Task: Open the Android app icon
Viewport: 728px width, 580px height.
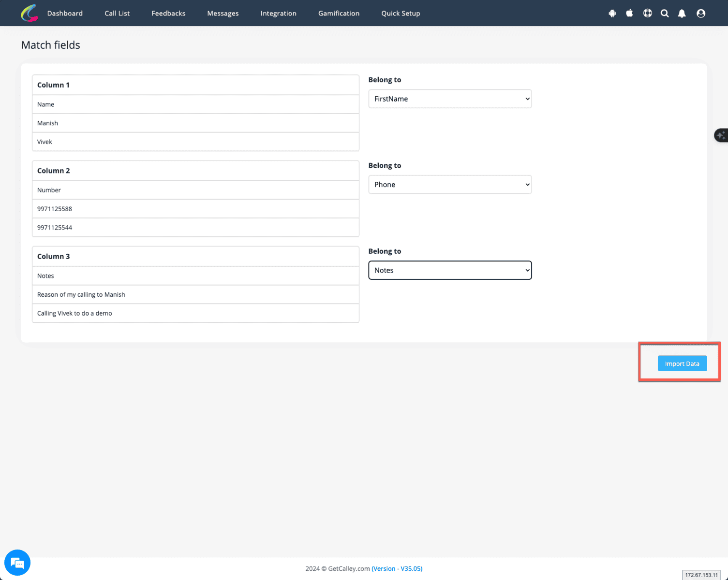Action: coord(612,14)
